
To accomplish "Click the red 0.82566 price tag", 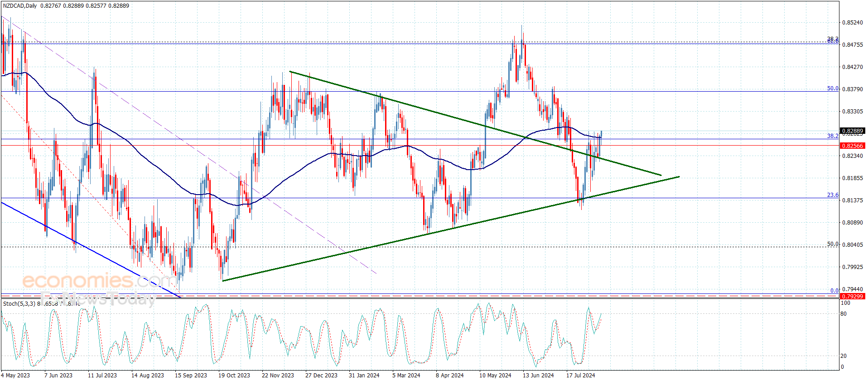I will (852, 146).
